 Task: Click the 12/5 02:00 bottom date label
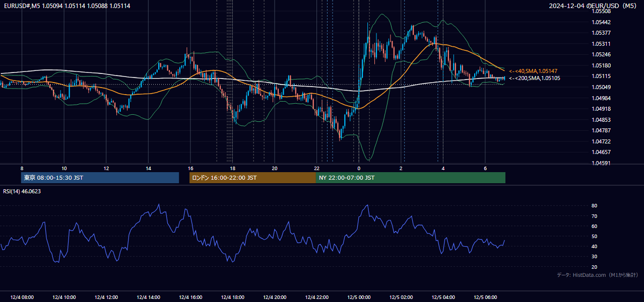pyautogui.click(x=401, y=297)
